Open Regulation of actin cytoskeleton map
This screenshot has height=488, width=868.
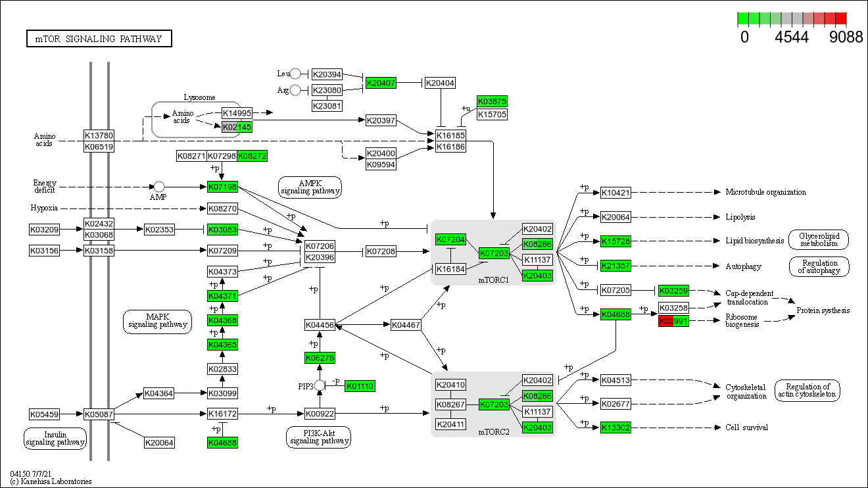coord(807,391)
